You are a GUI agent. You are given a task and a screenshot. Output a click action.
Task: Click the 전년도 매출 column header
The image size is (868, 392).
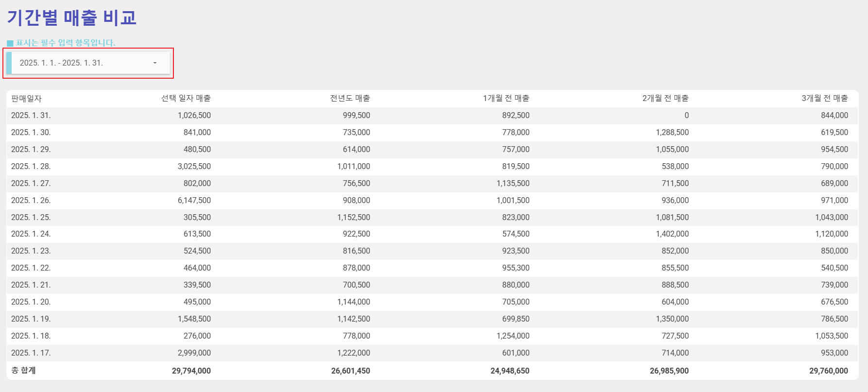350,99
